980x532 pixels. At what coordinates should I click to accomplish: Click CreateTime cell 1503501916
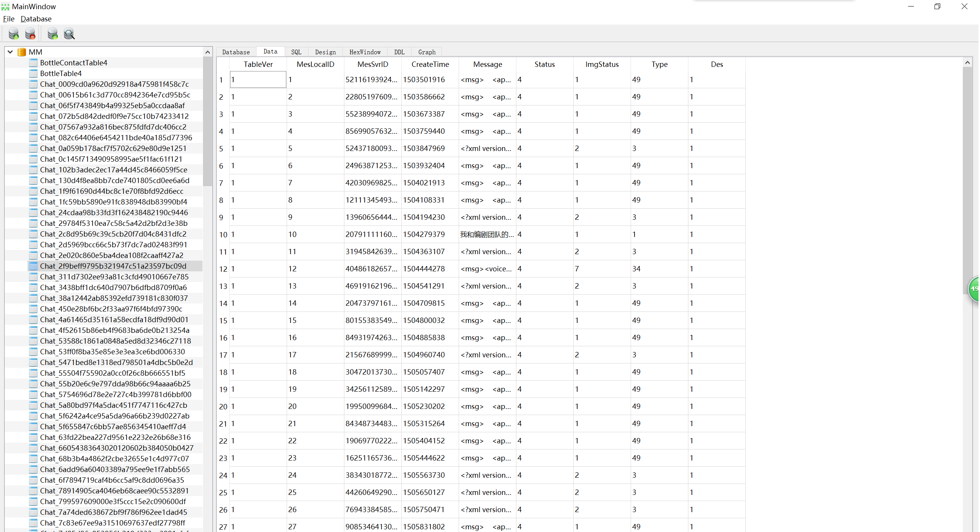tap(430, 79)
